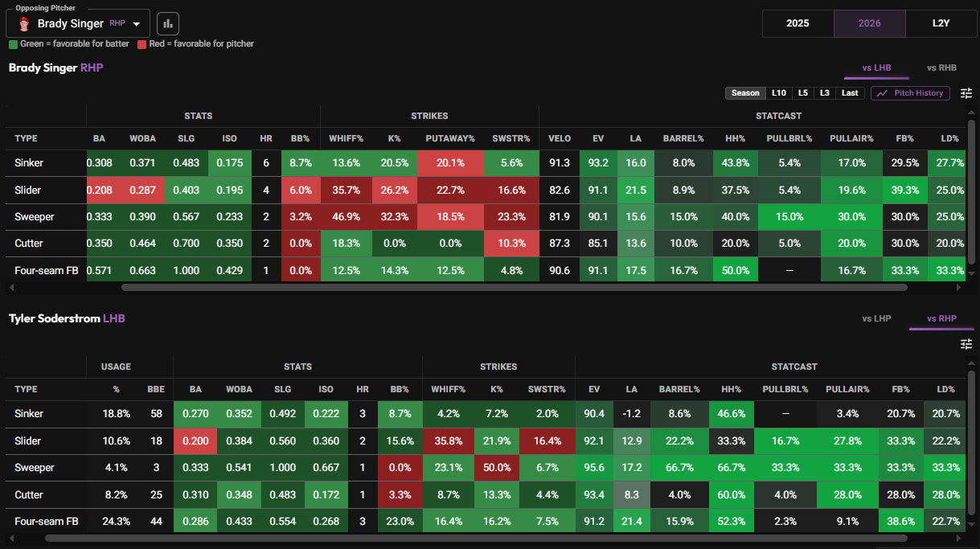Open the Brady Singer pitcher selector

(79, 23)
